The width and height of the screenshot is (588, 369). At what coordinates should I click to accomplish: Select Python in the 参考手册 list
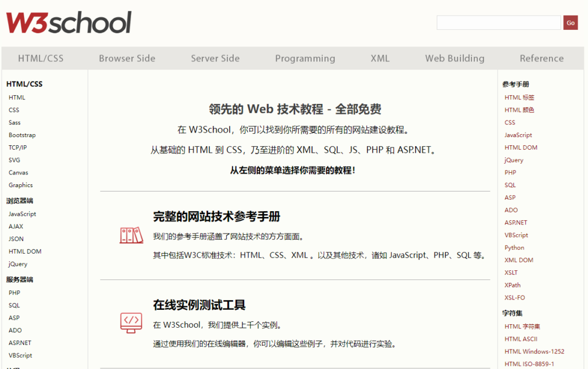click(514, 247)
